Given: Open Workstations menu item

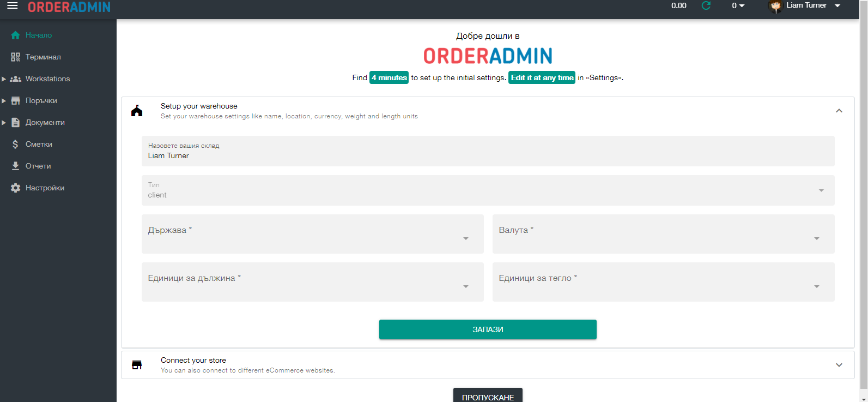Looking at the screenshot, I should [48, 79].
